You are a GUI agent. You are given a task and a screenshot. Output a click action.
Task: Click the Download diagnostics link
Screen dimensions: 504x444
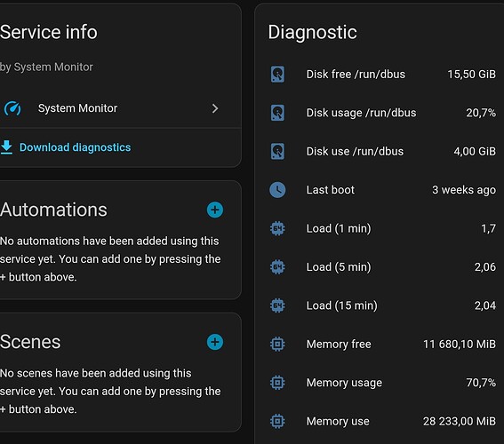pos(75,147)
